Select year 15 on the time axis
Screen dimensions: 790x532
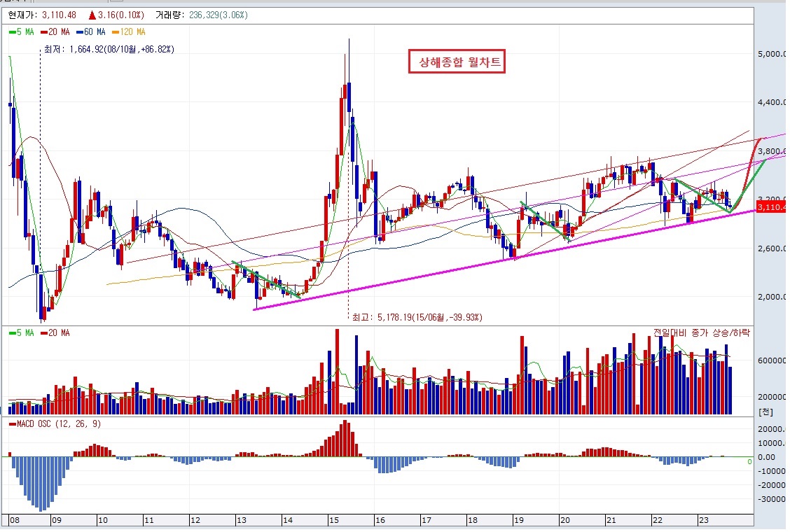pyautogui.click(x=333, y=521)
